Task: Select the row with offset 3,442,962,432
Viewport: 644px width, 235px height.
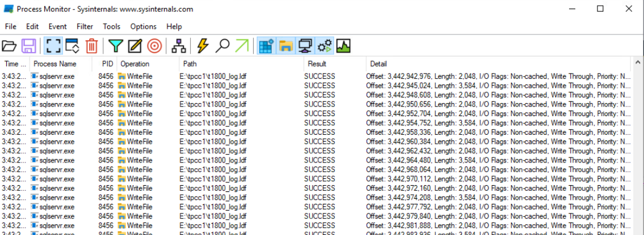Action: [x=316, y=151]
